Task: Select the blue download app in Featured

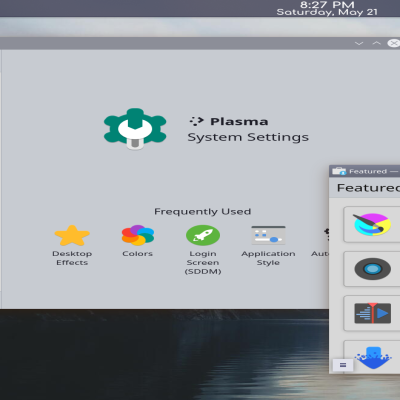Action: pyautogui.click(x=373, y=358)
